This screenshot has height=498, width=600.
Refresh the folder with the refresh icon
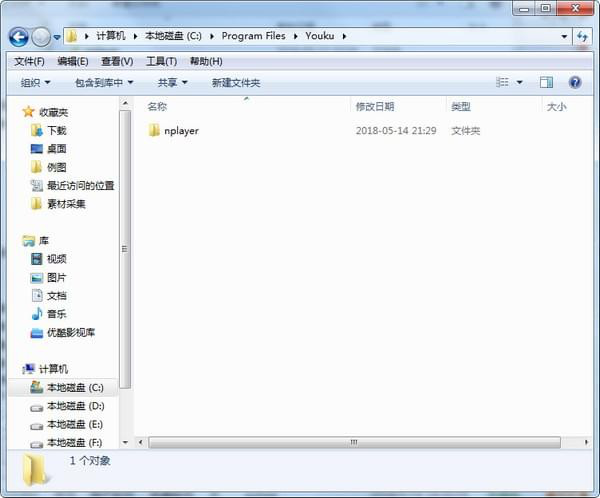tap(582, 37)
